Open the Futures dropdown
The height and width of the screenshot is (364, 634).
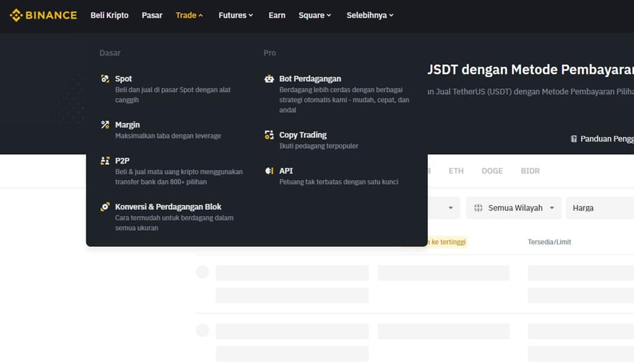pos(235,15)
